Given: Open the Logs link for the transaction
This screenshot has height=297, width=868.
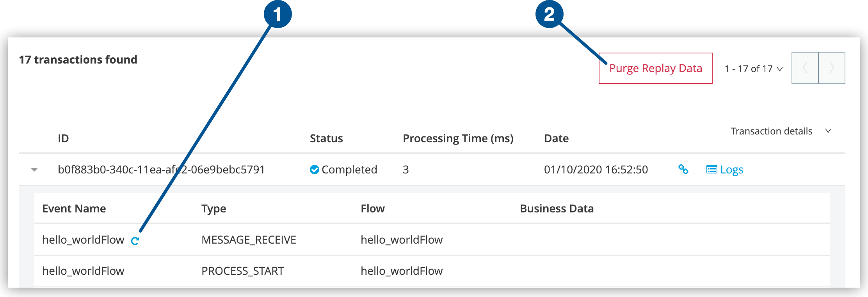Looking at the screenshot, I should 731,170.
